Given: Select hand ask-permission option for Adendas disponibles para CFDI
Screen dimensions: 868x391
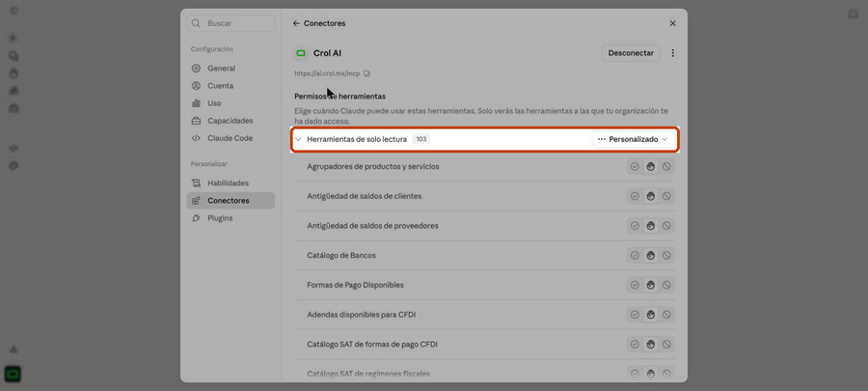Looking at the screenshot, I should (x=651, y=315).
